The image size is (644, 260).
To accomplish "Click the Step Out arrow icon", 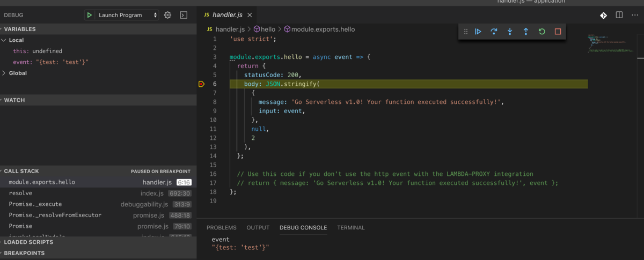I will 526,32.
